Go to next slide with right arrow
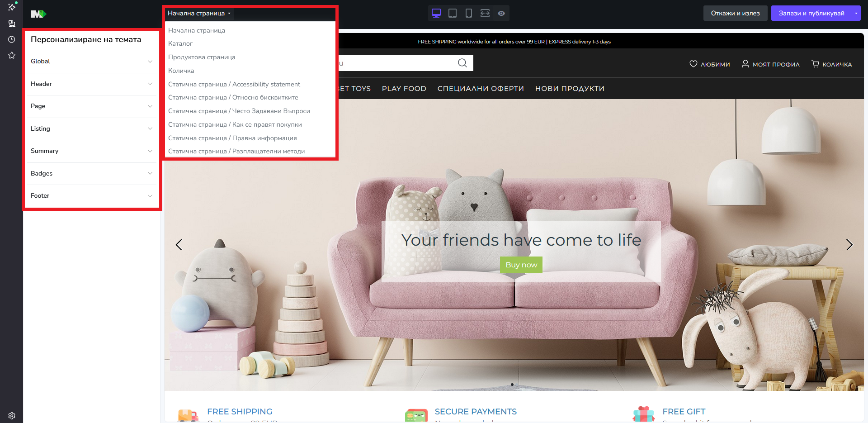Viewport: 868px width, 423px height. pyautogui.click(x=849, y=245)
